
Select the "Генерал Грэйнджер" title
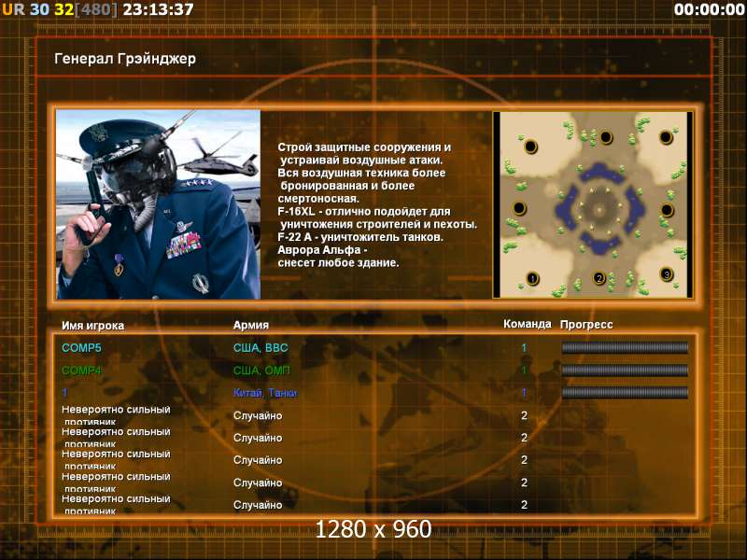125,59
